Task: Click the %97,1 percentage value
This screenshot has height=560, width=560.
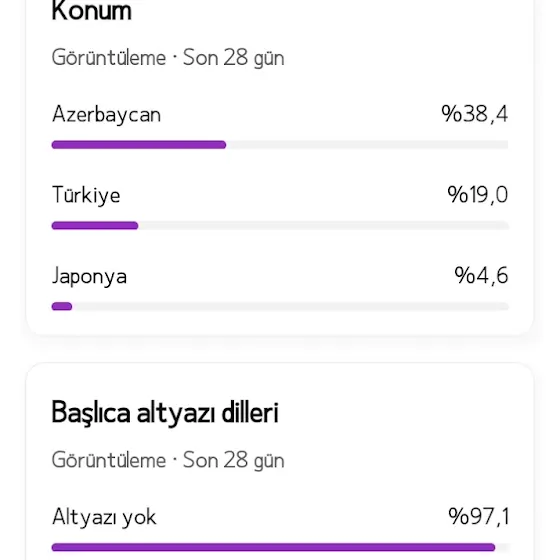Action: (x=479, y=516)
